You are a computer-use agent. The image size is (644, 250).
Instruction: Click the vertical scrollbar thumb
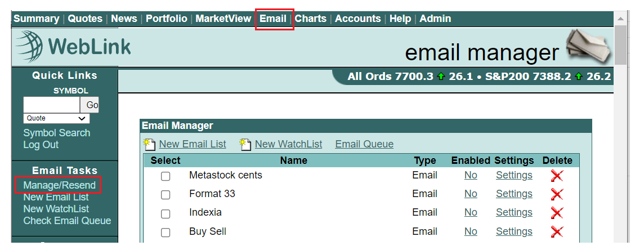(x=620, y=45)
